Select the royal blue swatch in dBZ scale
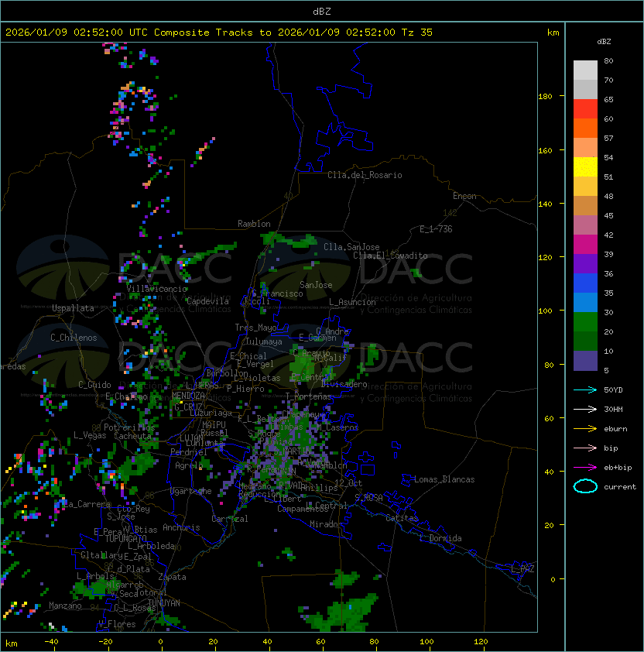Image resolution: width=644 pixels, height=652 pixels. (585, 283)
